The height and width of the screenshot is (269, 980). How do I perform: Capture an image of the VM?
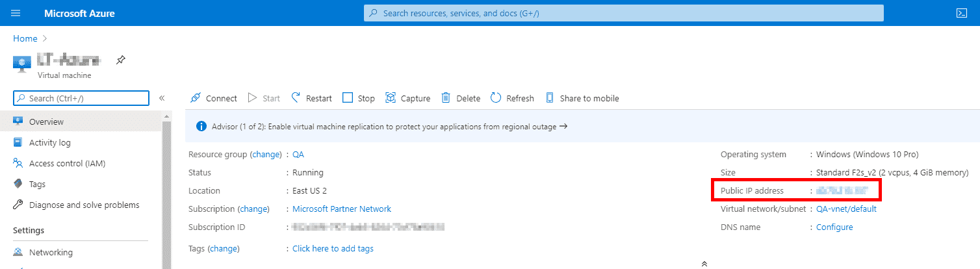pyautogui.click(x=407, y=98)
